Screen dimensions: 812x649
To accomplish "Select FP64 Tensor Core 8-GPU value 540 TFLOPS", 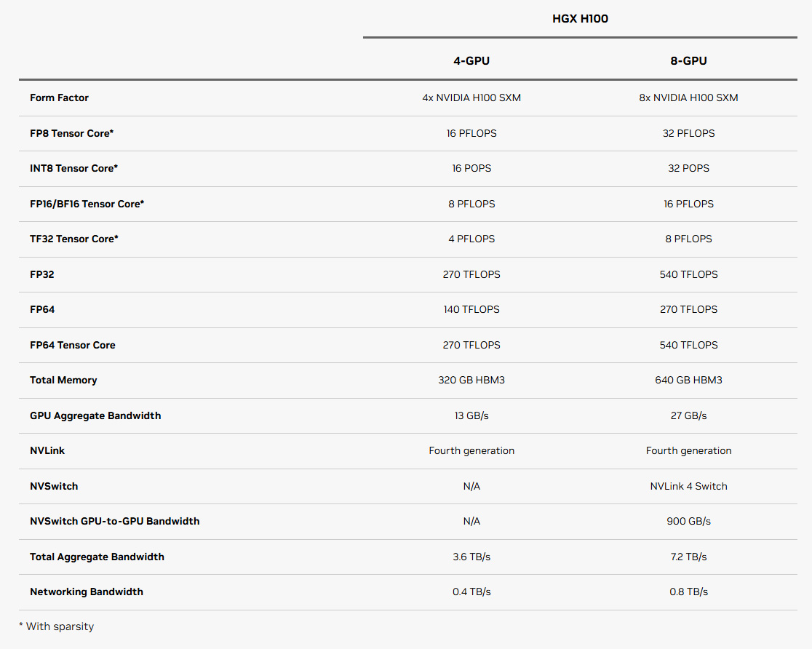I will point(688,345).
